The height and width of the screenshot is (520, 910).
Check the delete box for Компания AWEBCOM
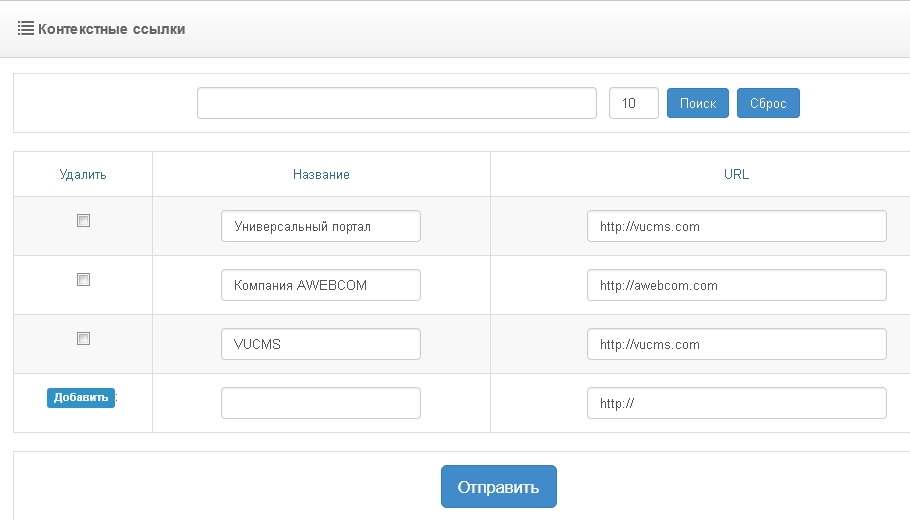pyautogui.click(x=84, y=280)
